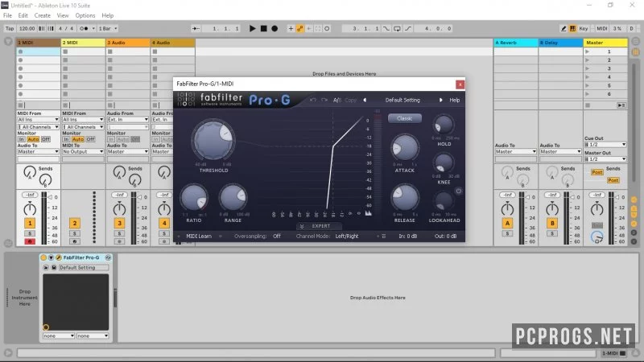Toggle the metronome button
The height and width of the screenshot is (362, 644).
(x=84, y=28)
